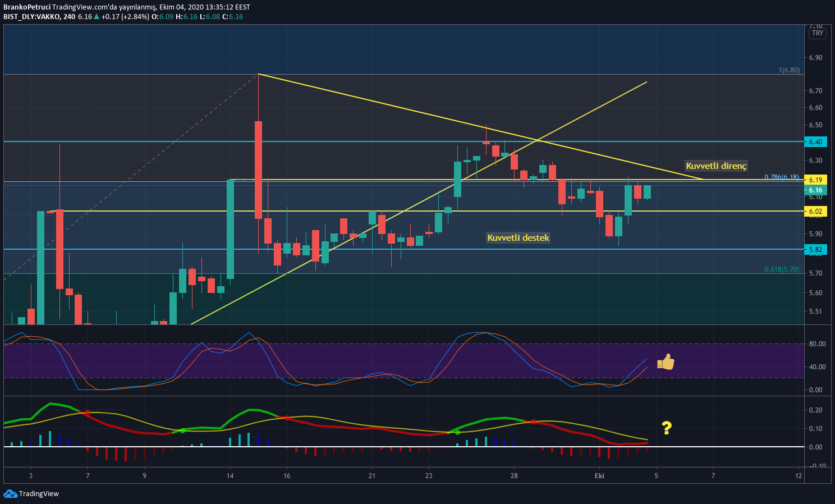Viewport: 835px width, 504px height.
Task: Click the 5.82 cyan price tag
Action: pyautogui.click(x=815, y=250)
